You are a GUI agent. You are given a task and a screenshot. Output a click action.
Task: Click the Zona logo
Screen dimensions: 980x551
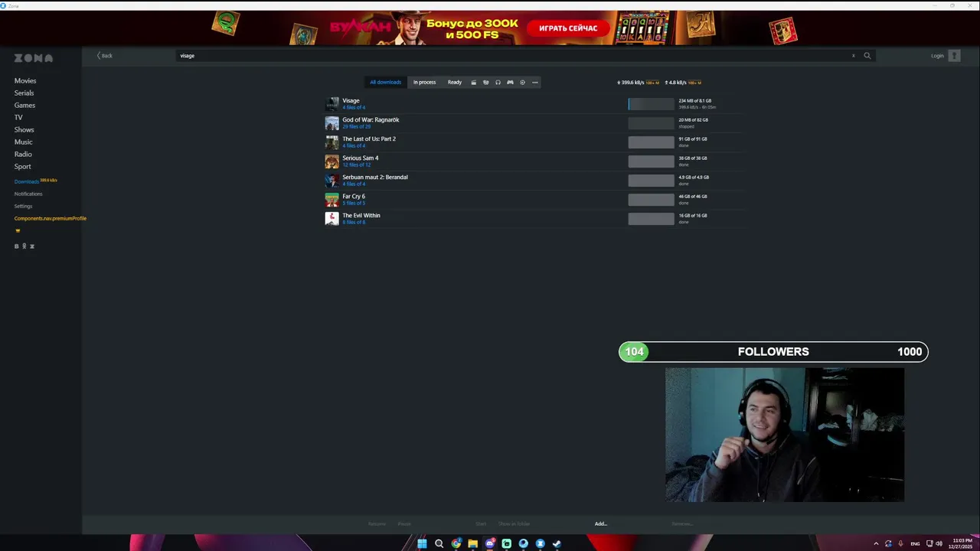click(x=34, y=58)
